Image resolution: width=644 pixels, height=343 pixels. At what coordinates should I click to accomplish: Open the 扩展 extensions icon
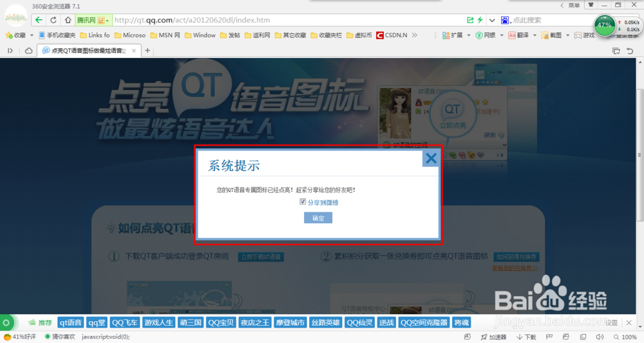452,35
